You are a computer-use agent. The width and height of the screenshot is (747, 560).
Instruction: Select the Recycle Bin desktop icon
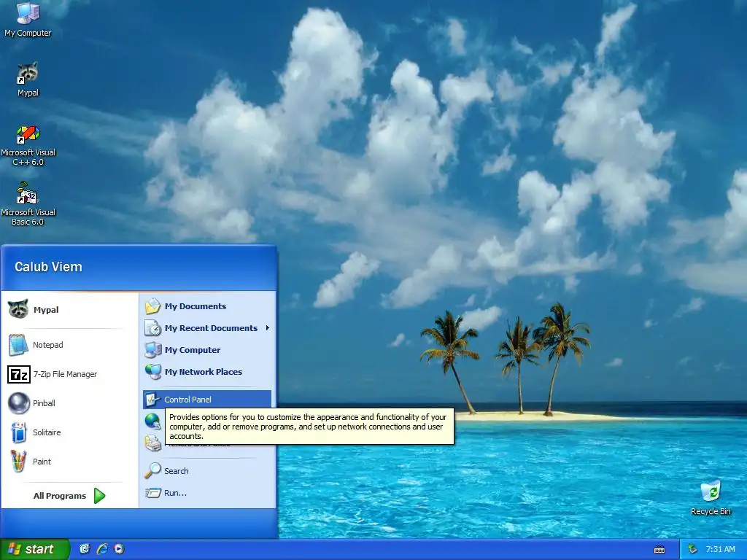pos(711,497)
